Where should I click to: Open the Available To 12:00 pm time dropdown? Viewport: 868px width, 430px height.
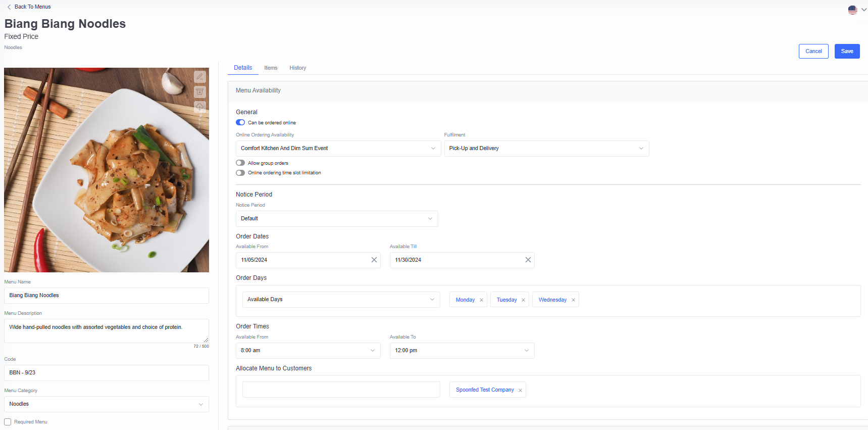pos(462,351)
